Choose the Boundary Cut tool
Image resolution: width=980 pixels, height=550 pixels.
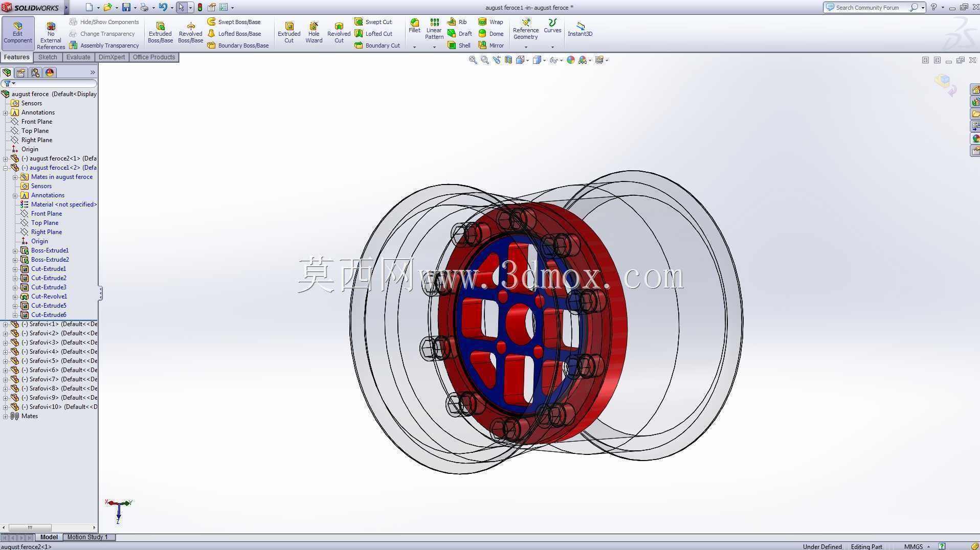coord(377,45)
